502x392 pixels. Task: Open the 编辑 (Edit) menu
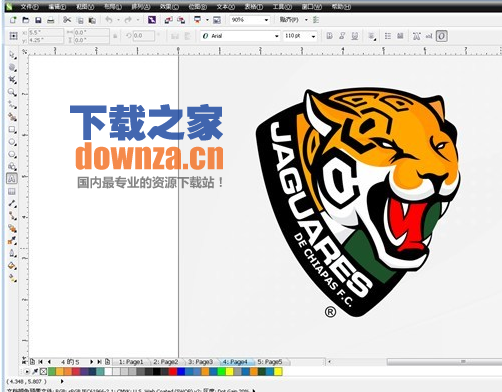(x=57, y=6)
